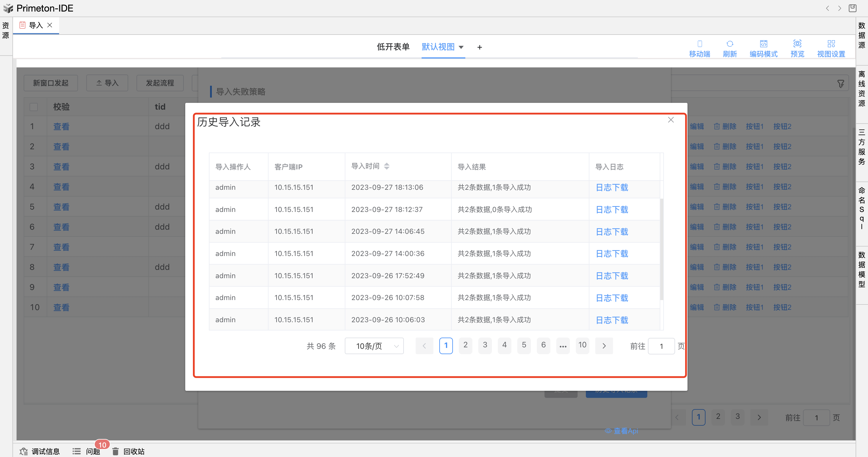Toggle the table header select-all checkbox
The height and width of the screenshot is (457, 868).
pos(34,107)
